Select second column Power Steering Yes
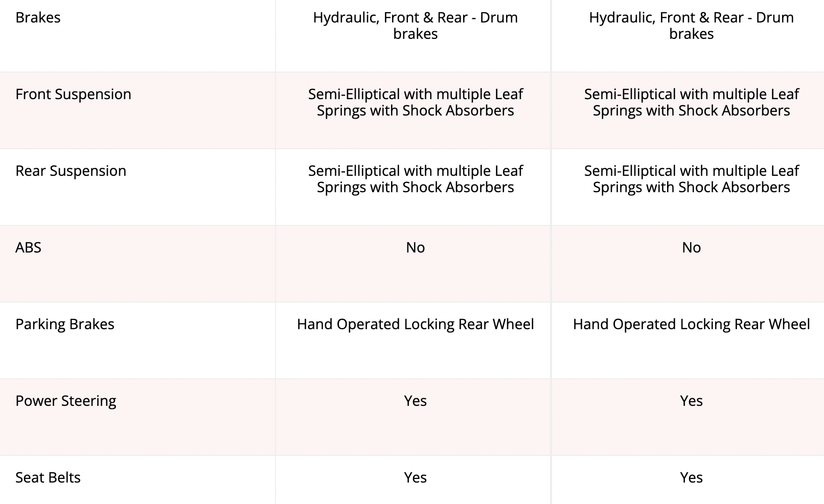The image size is (824, 504). tap(691, 401)
